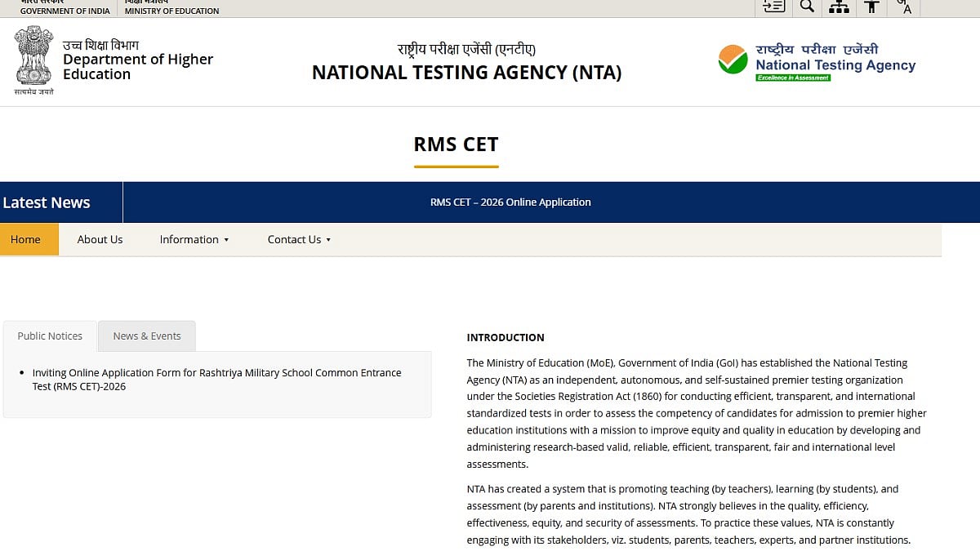Click paragraph starting "NTA has created a system"
Screen dimensions: 980x551
coord(688,514)
